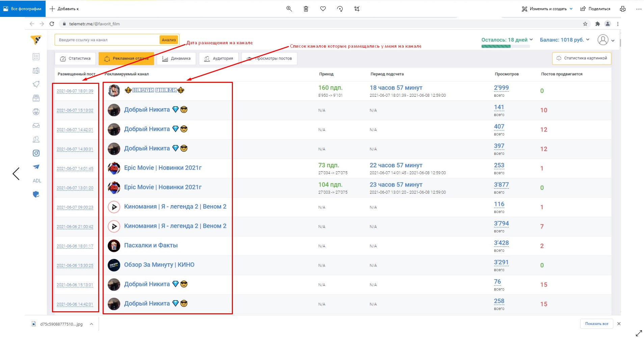Image resolution: width=644 pixels, height=338 pixels.
Task: Open the user account avatar dropdown
Action: 606,40
